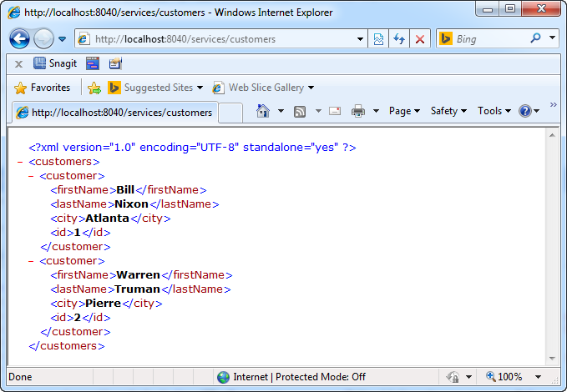The width and height of the screenshot is (567, 392).
Task: Click the scroll up arrow of page scrollbar
Action: (x=552, y=135)
